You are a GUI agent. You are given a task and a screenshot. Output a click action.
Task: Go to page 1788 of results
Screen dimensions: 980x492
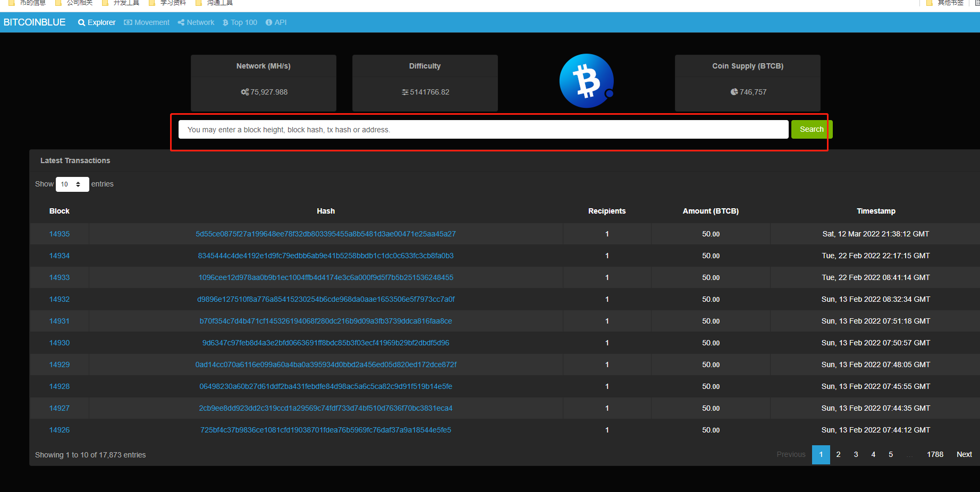click(x=935, y=454)
